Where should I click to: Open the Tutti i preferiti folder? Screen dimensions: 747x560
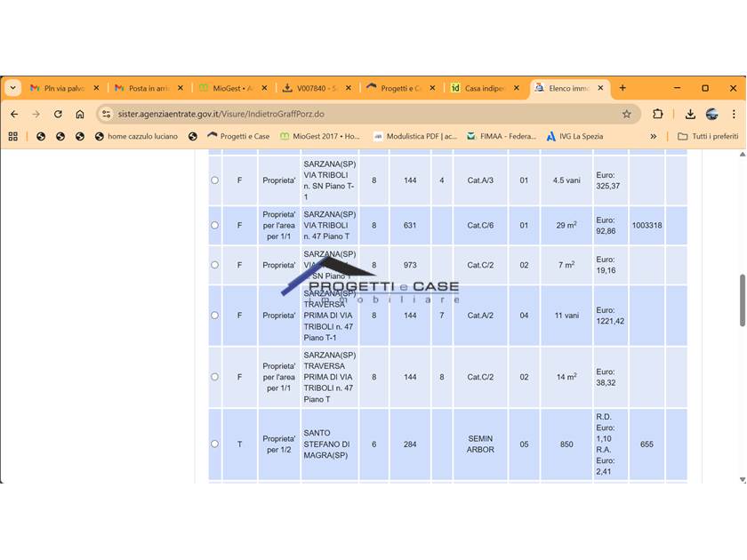[x=708, y=136]
